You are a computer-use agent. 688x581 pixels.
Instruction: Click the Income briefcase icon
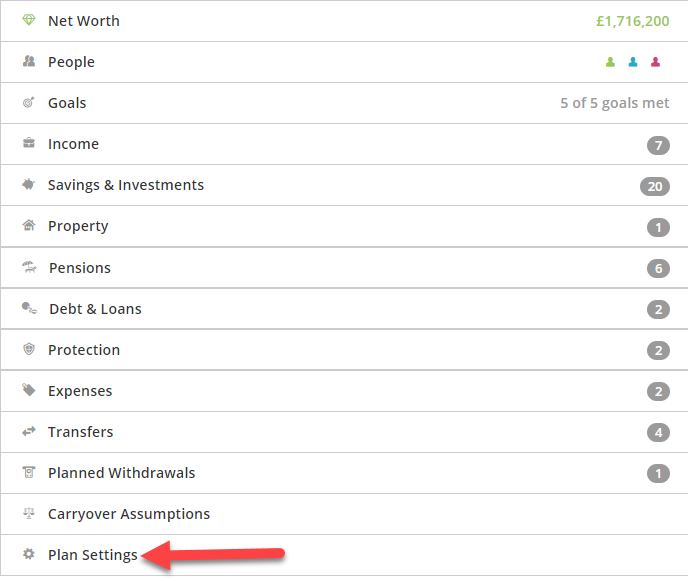tap(29, 143)
